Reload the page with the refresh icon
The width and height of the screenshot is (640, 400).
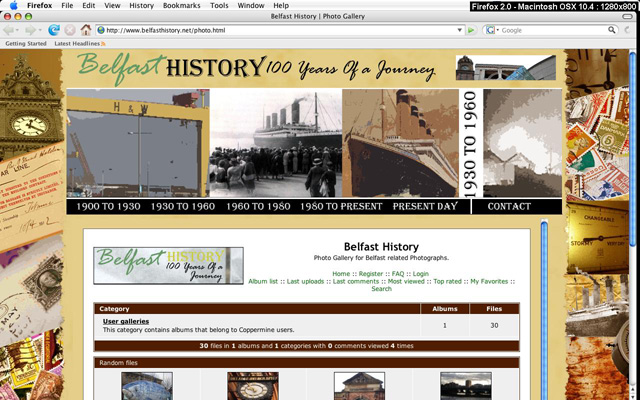click(53, 30)
